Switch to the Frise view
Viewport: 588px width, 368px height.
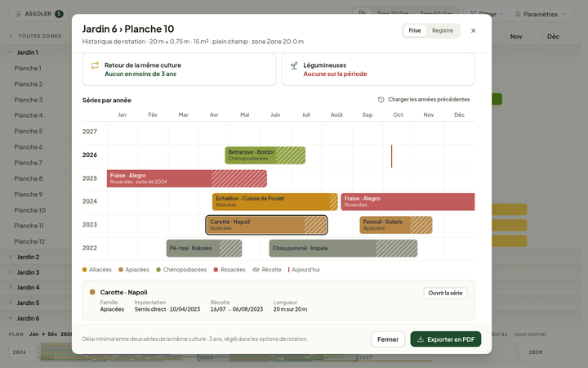pos(414,31)
